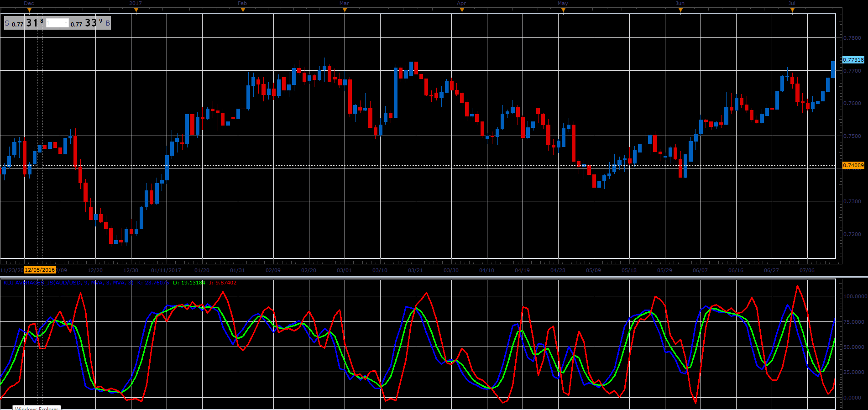This screenshot has width=868, height=410.
Task: Click the crosshair price tag 0.74089
Action: pos(853,165)
